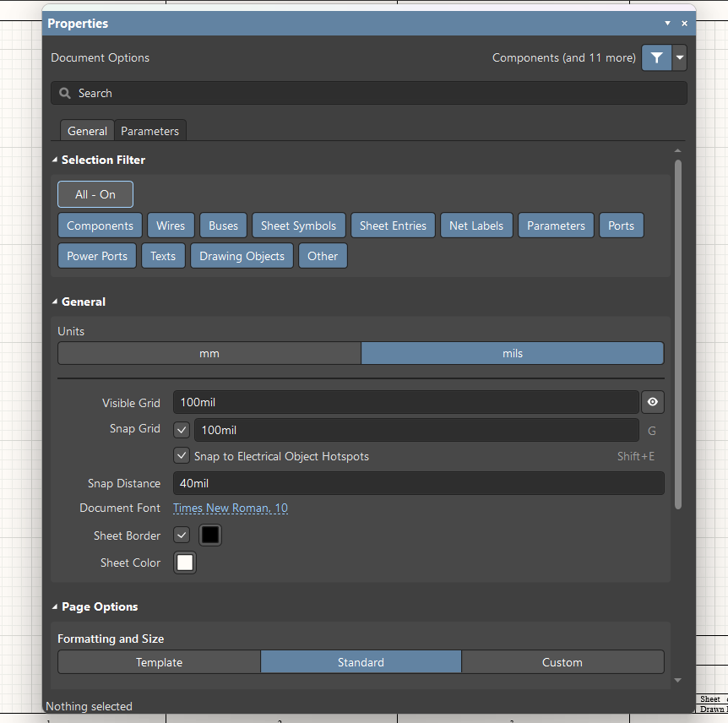This screenshot has height=723, width=728.
Task: Switch units to mils
Action: pos(513,353)
